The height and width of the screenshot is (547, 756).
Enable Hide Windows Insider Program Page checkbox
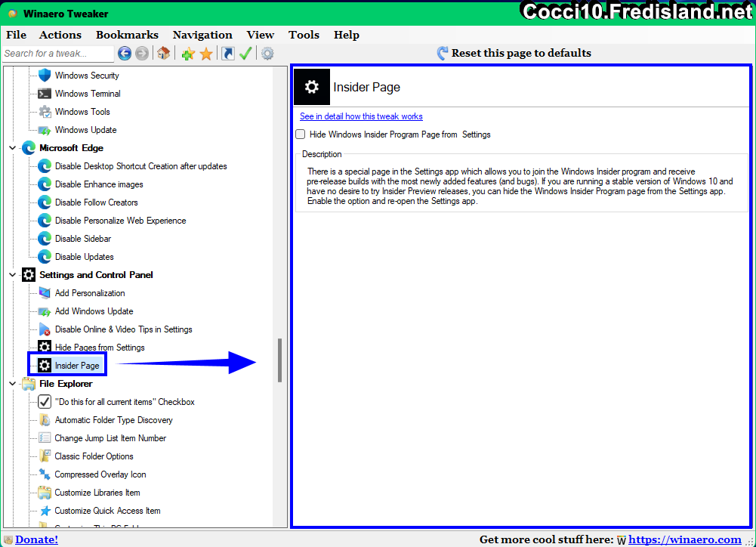(x=301, y=134)
